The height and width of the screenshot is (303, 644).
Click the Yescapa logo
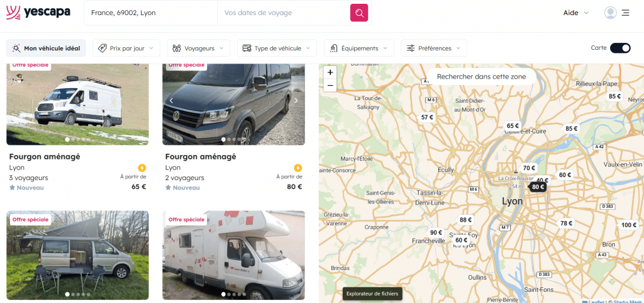click(38, 13)
